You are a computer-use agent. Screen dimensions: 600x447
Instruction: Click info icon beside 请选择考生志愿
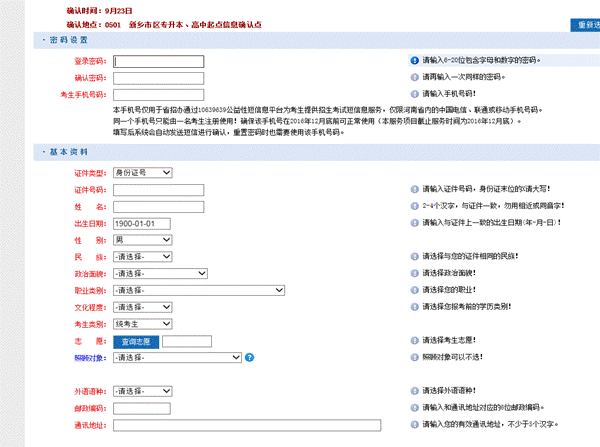tap(414, 341)
